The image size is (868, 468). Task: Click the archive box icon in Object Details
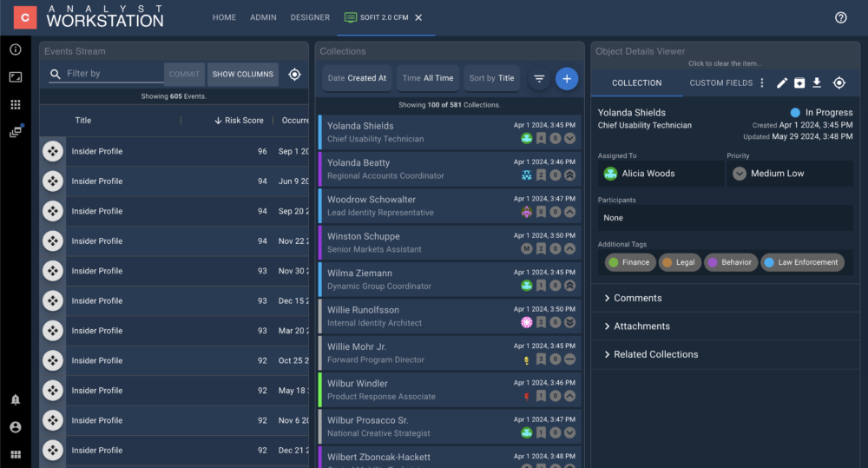click(x=799, y=83)
